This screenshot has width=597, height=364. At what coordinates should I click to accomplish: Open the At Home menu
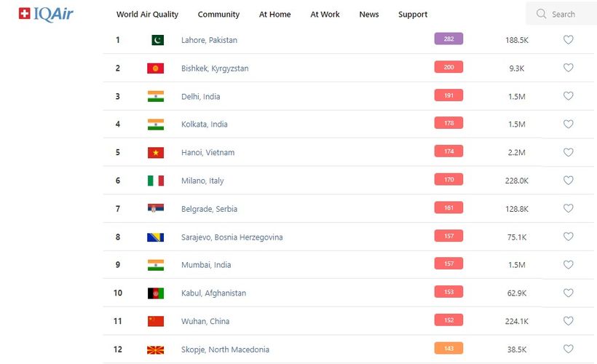click(274, 15)
